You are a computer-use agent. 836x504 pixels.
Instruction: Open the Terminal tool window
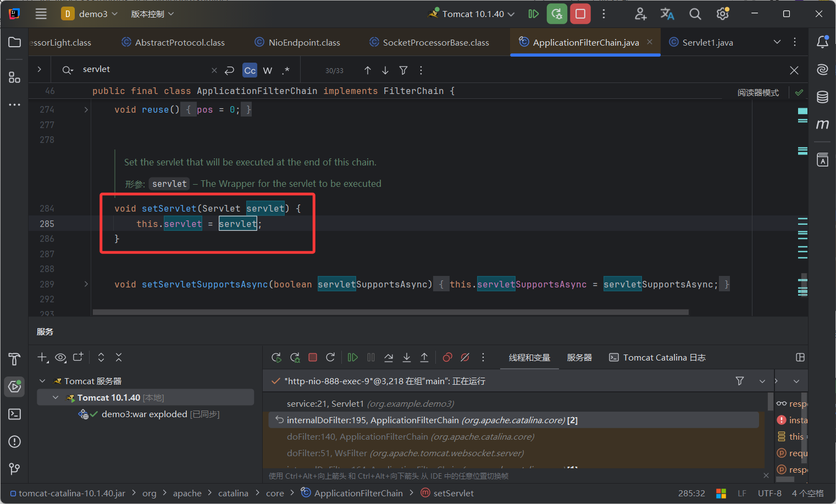[15, 414]
